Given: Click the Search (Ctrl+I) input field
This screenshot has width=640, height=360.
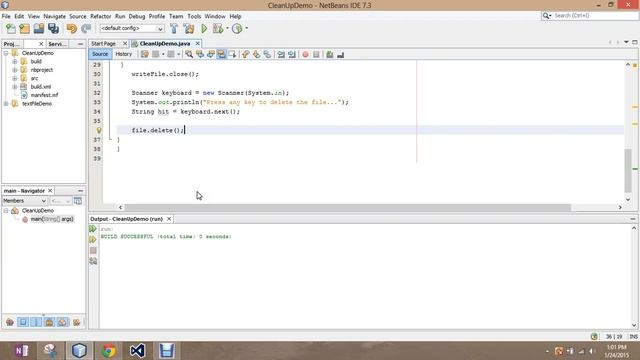Looking at the screenshot, I should [x=595, y=16].
